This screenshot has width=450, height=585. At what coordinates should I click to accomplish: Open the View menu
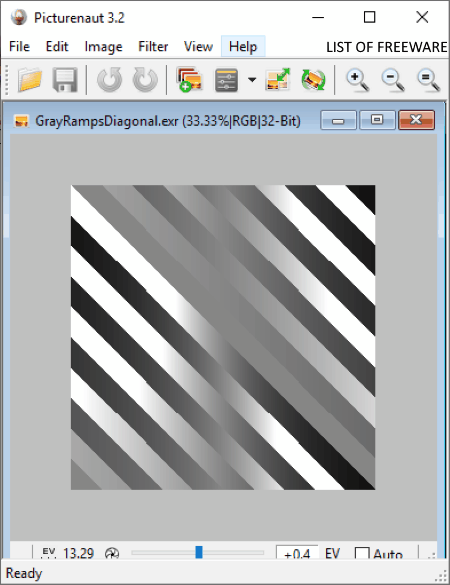[198, 47]
